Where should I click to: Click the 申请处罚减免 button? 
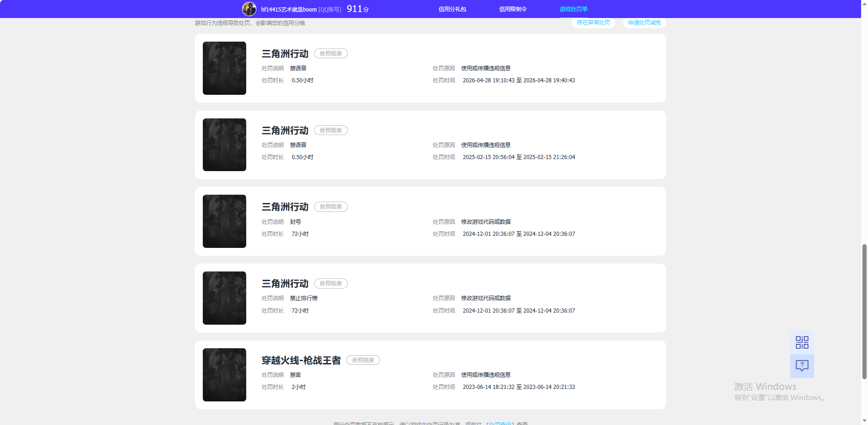coord(644,23)
